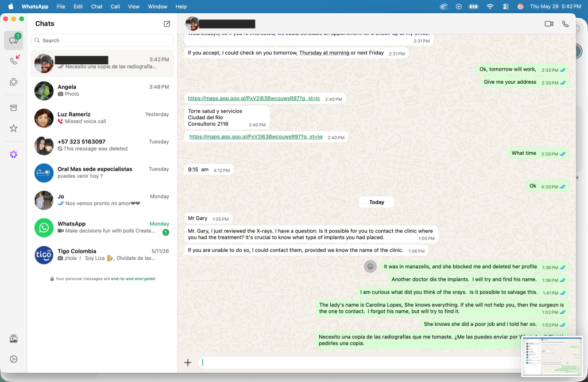React with emoji to manazelis message
Viewport: 588px width, 382px height.
point(370,267)
